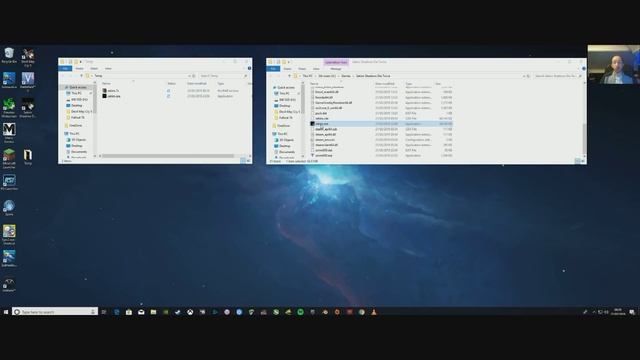Sort by Name column in the Temp window
This screenshot has width=640, height=360.
[106, 84]
